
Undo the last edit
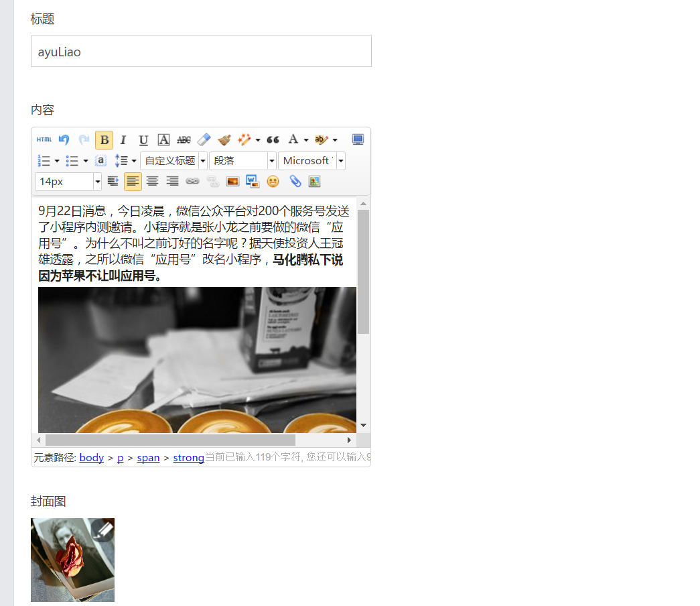pos(64,140)
